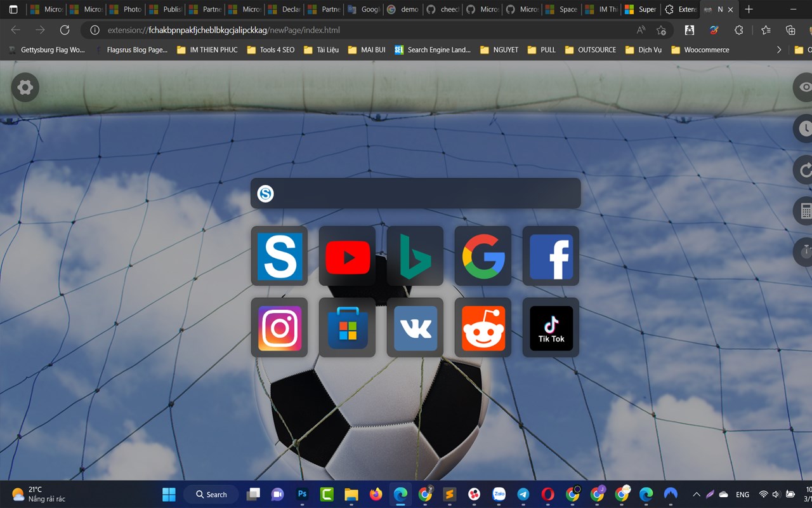Expand the IM THIEN PHUC bookmark folder

click(x=207, y=50)
